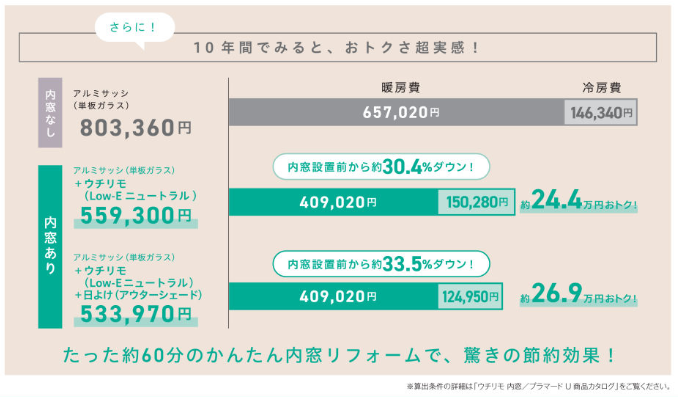Image resolution: width=678 pixels, height=397 pixels.
Task: Click the 33.5%ダウン rounded badge
Action: point(381,264)
